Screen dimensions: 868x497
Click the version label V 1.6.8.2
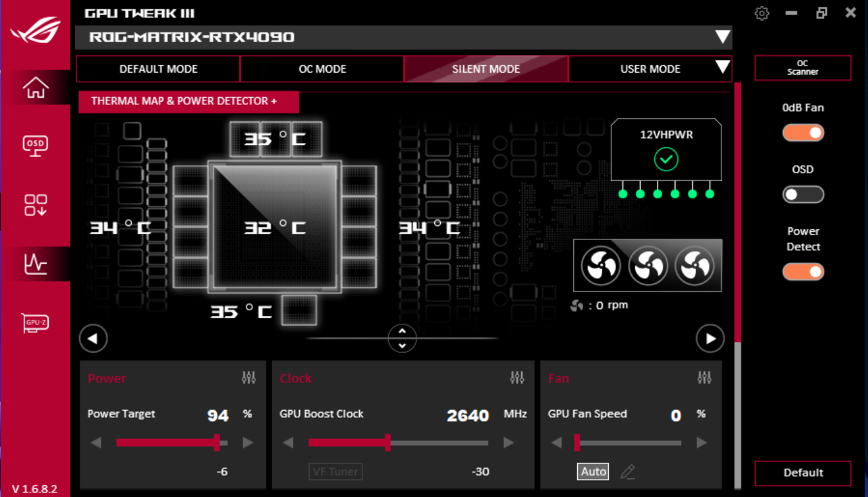(35, 489)
